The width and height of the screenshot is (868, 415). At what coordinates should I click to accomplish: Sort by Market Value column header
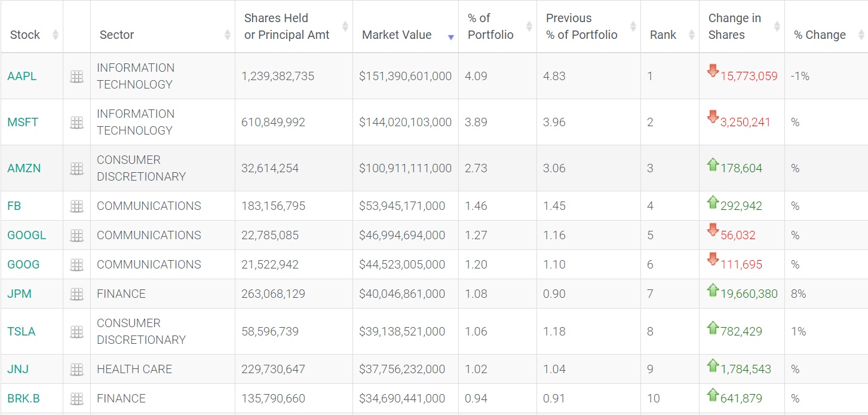pos(397,35)
